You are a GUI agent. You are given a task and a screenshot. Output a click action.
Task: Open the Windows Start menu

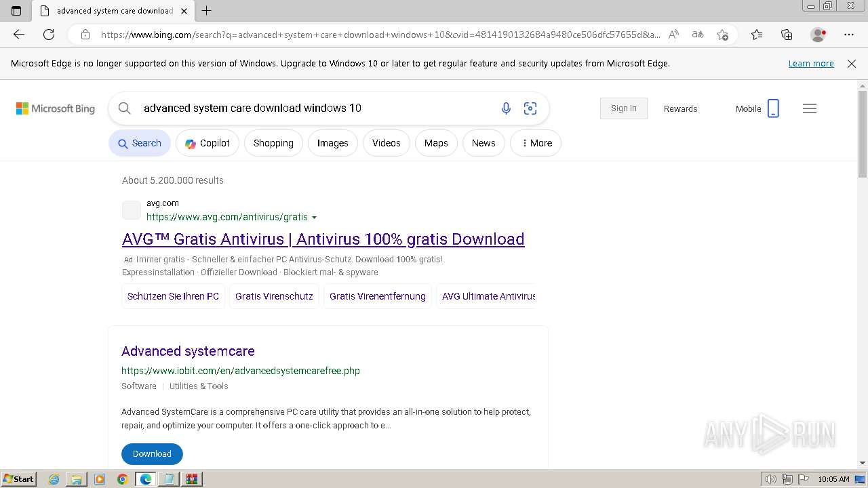(19, 479)
